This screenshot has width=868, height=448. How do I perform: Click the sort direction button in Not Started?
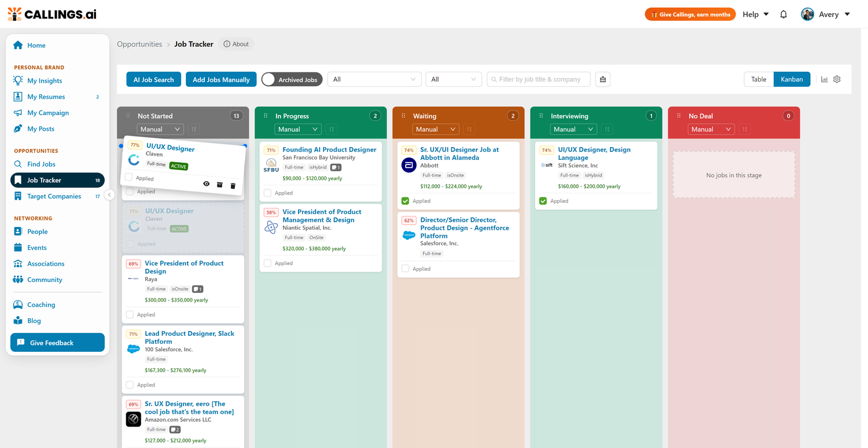click(x=194, y=129)
